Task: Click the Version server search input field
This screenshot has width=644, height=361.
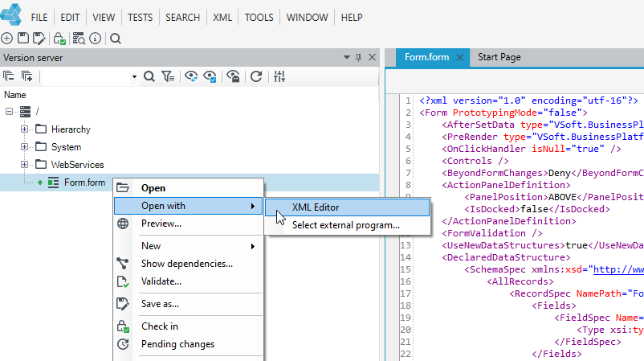Action: [x=87, y=77]
